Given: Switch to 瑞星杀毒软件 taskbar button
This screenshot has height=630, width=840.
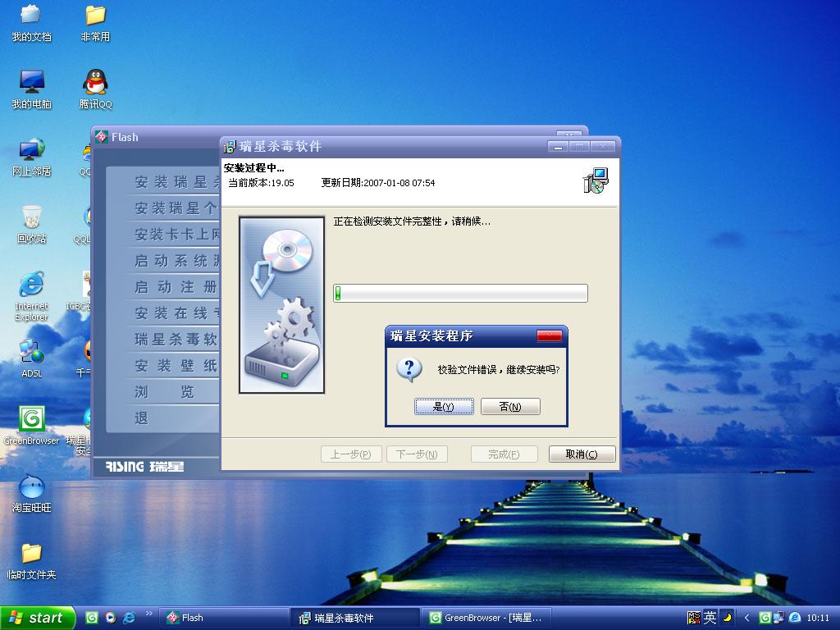Looking at the screenshot, I should click(355, 618).
